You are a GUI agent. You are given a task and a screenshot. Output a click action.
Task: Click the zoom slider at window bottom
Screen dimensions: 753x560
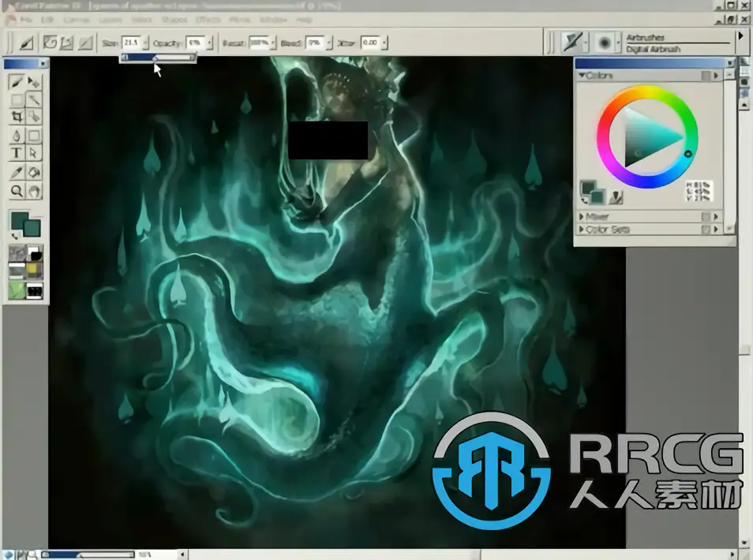coord(88,554)
